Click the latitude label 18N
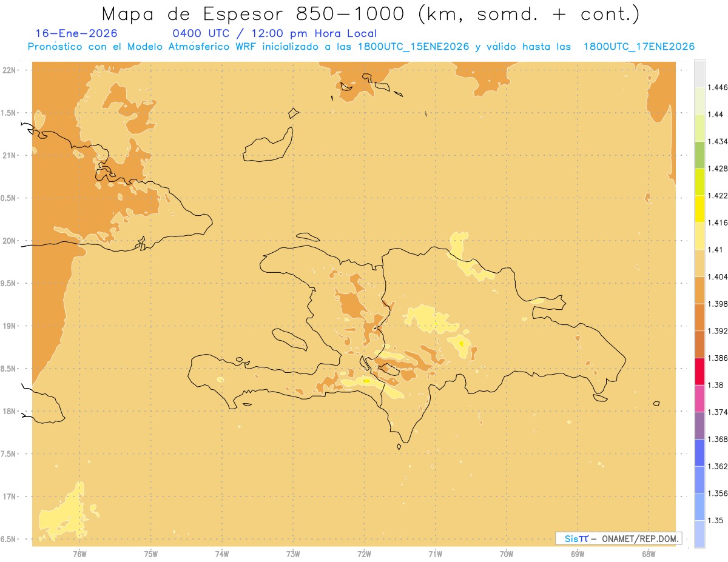 (9, 411)
